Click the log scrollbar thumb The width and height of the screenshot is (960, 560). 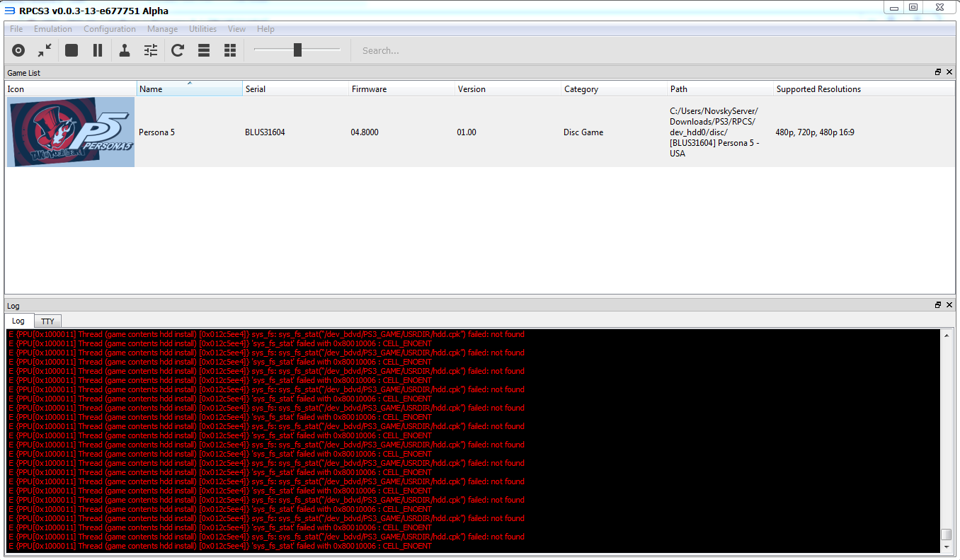click(947, 535)
